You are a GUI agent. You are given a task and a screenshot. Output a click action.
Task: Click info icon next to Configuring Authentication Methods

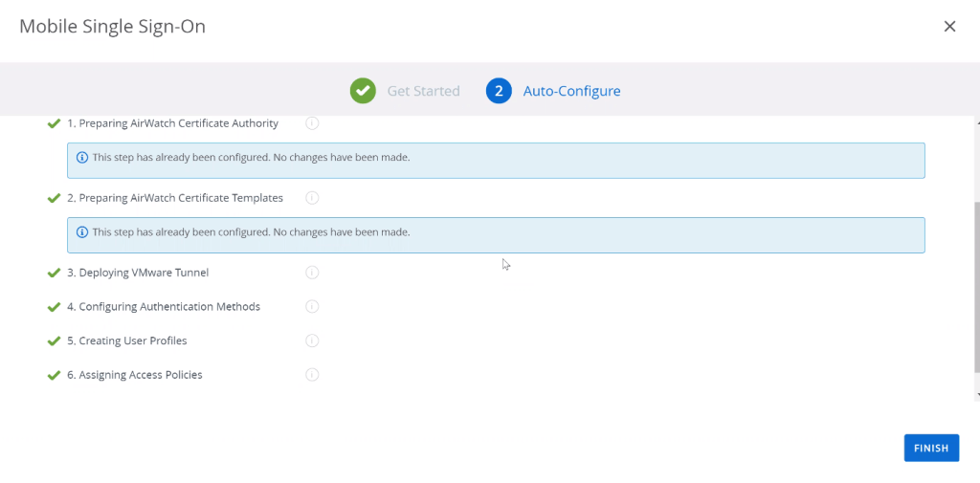tap(312, 307)
